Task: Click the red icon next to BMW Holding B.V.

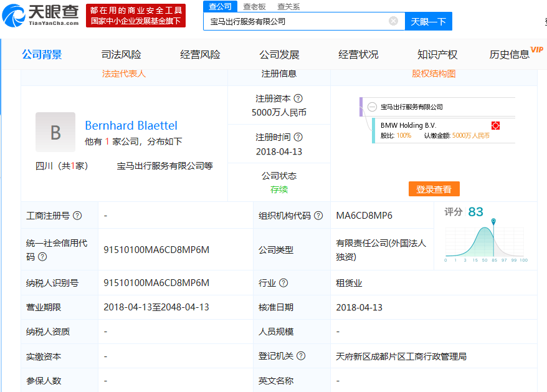Action: 495,125
